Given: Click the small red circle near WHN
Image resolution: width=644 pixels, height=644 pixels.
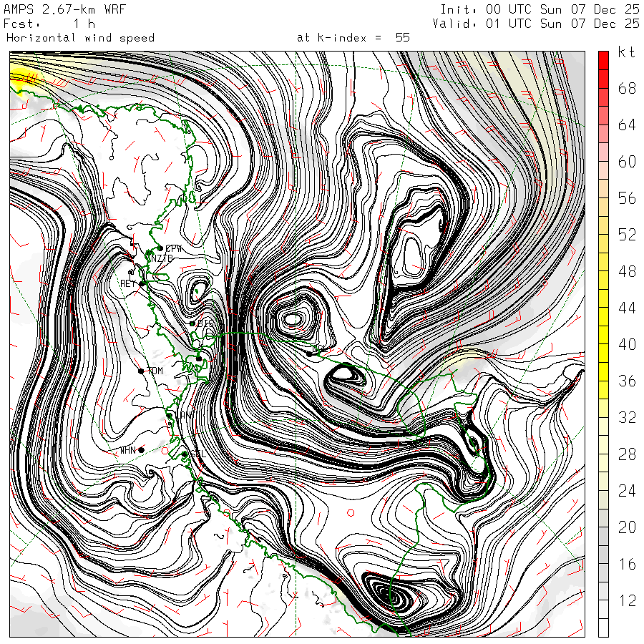Looking at the screenshot, I should tap(165, 452).
